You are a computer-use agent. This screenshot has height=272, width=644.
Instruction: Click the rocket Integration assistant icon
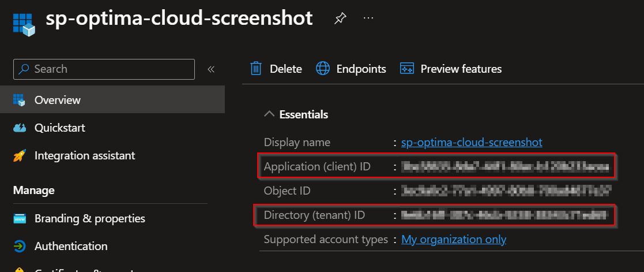tap(19, 155)
